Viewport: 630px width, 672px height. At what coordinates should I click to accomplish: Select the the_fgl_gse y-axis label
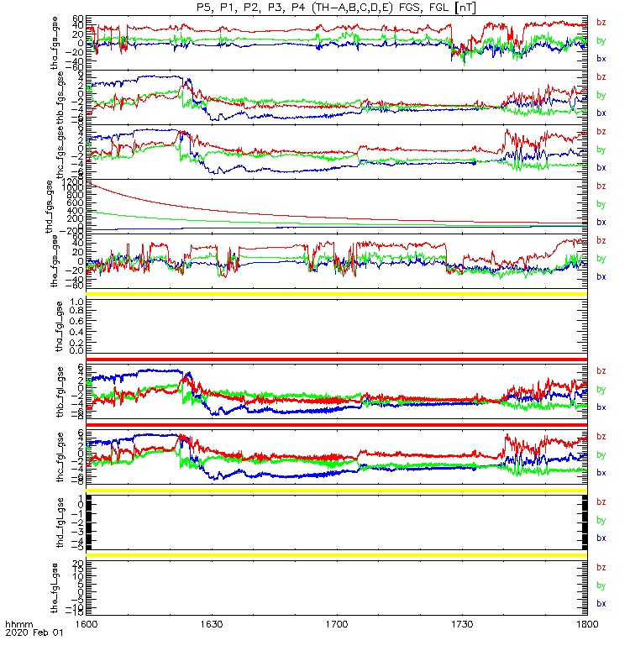pos(55,588)
